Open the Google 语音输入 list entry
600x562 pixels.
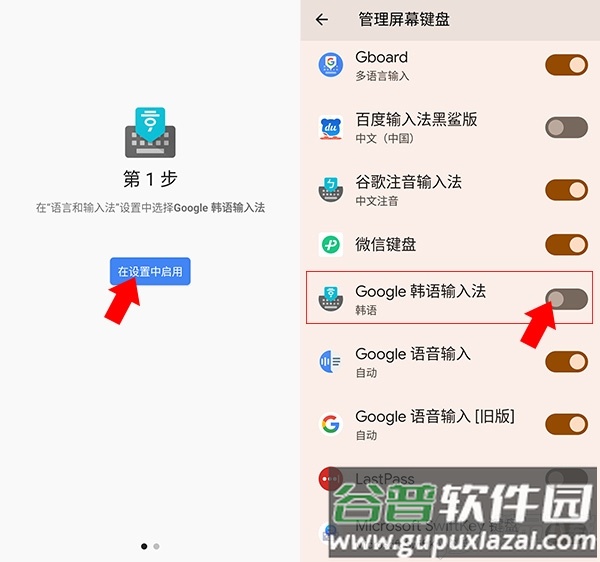tap(450, 362)
